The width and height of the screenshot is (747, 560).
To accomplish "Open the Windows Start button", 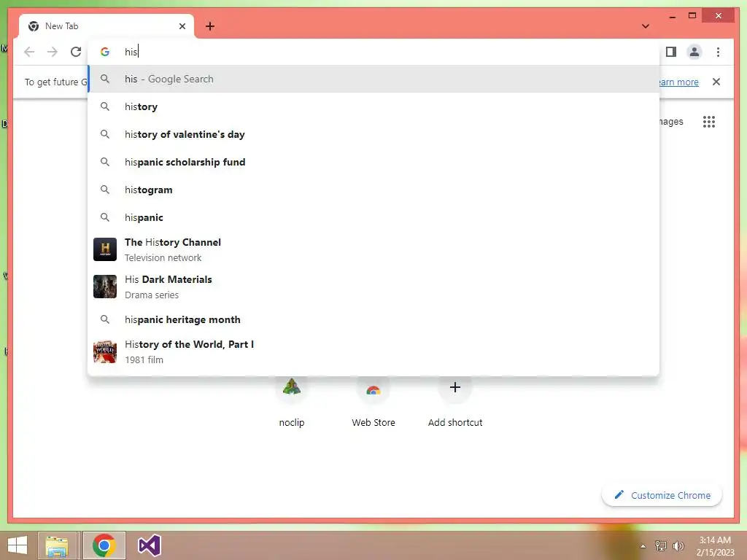I will pos(18,545).
